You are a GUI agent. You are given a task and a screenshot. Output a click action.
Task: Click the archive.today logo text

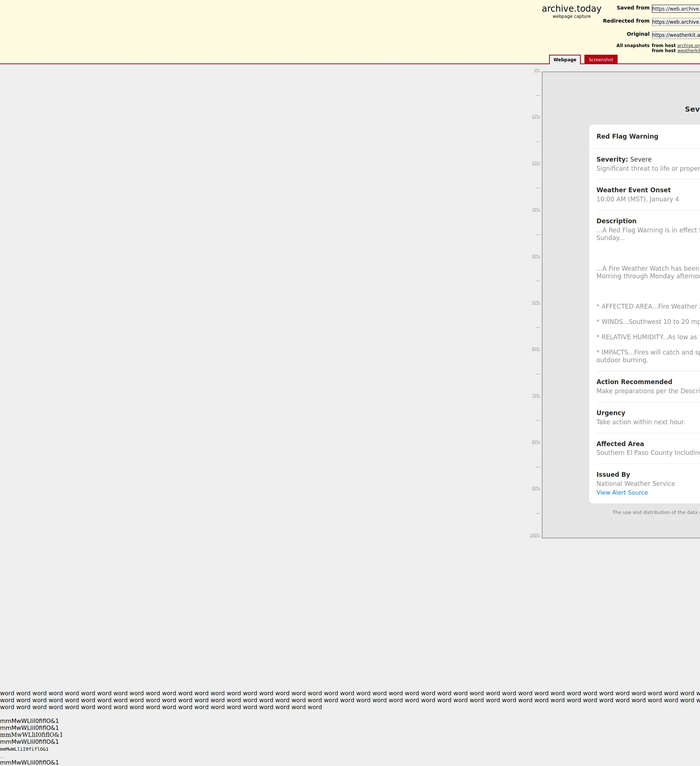coord(571,9)
